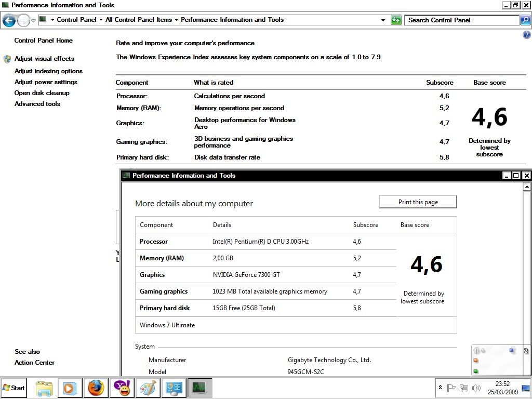The height and width of the screenshot is (399, 532).
Task: Open Windows Media Player from taskbar
Action: [70, 388]
